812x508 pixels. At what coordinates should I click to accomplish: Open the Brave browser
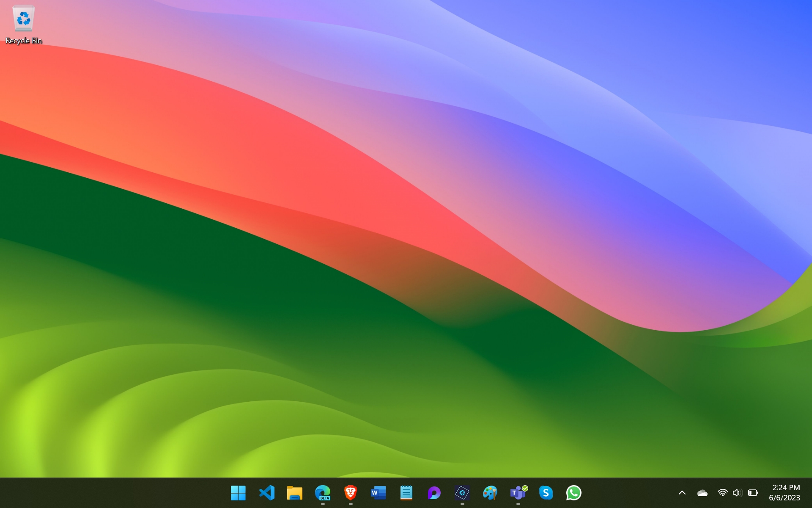[x=350, y=492]
